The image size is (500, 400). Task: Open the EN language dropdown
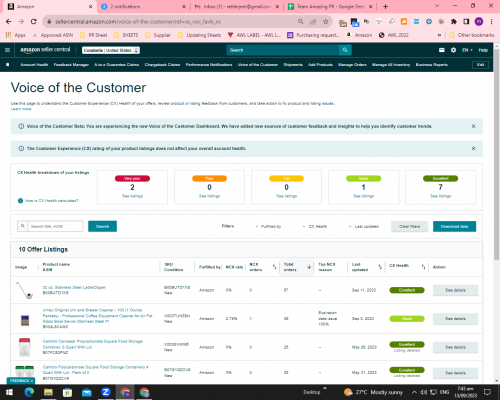click(x=467, y=50)
